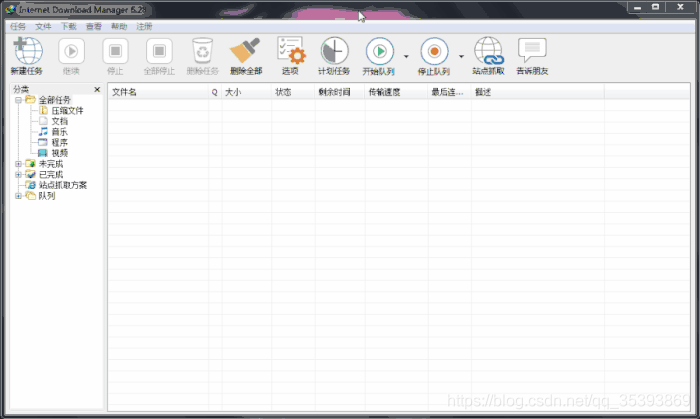
Task: Open 选项 options gear icon
Action: 291,51
